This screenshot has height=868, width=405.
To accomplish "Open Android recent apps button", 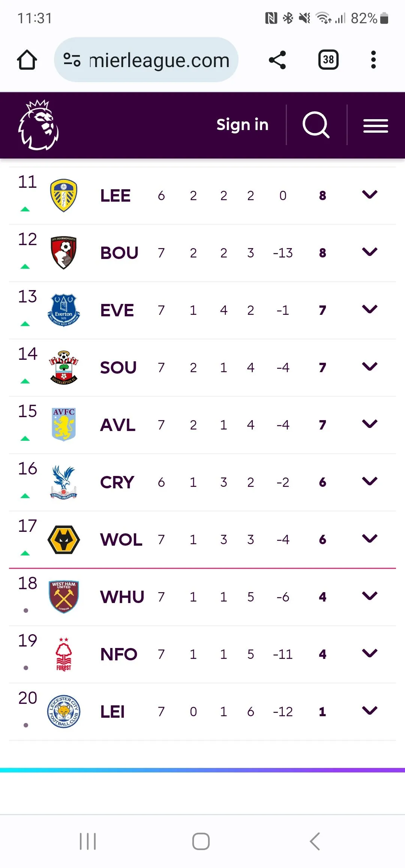I will click(88, 841).
